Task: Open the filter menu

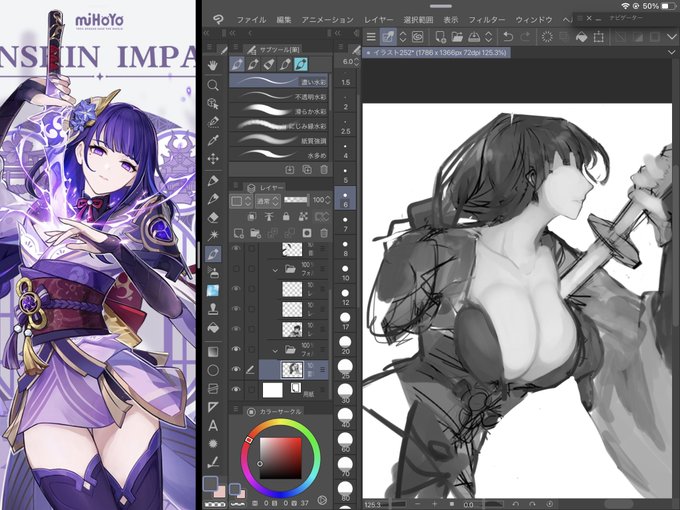Action: click(487, 20)
